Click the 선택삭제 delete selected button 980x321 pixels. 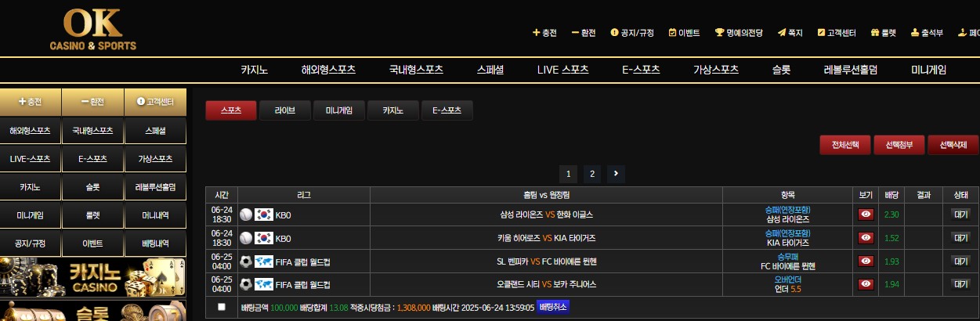pyautogui.click(x=953, y=145)
